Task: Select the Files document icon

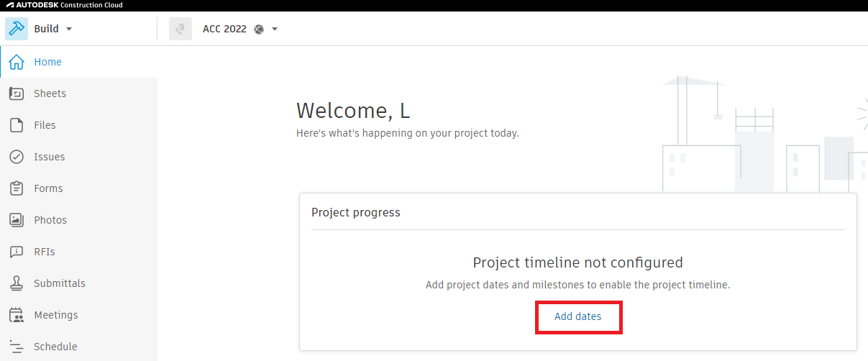Action: [x=17, y=125]
